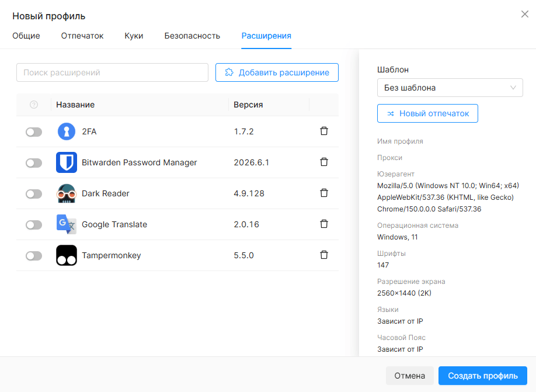Screen dimensions: 536x392
Task: Click the Отмена button
Action: [409, 376]
